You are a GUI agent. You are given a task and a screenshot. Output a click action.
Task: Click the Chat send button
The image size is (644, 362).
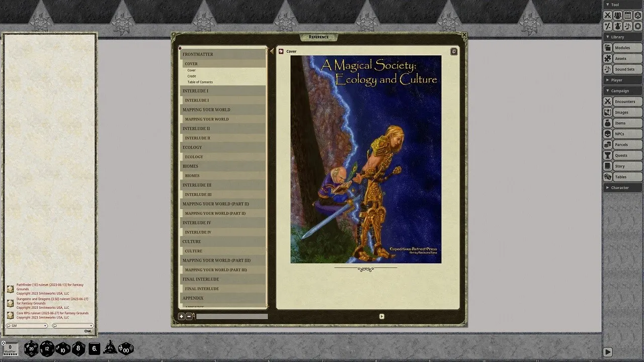tap(88, 331)
